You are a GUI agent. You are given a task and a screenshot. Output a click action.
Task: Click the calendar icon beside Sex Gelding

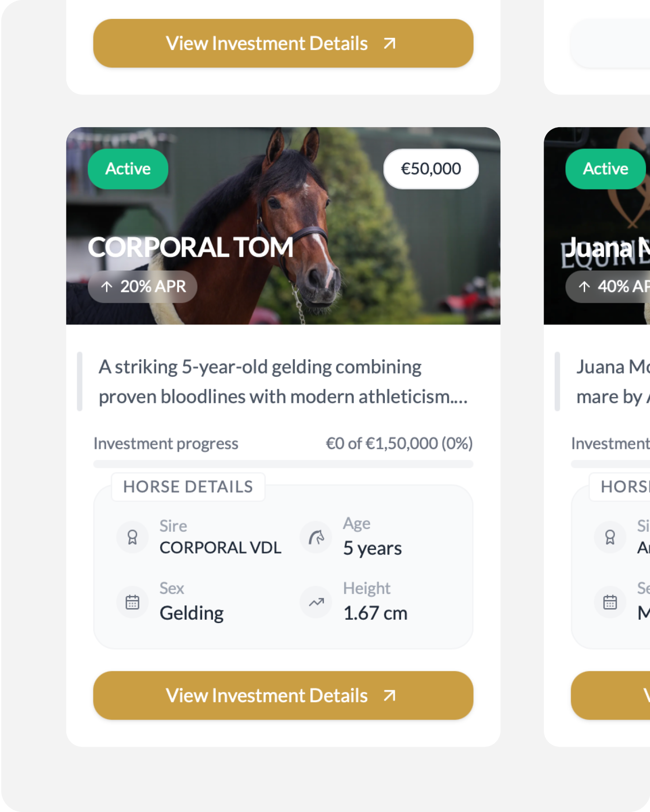coord(132,602)
